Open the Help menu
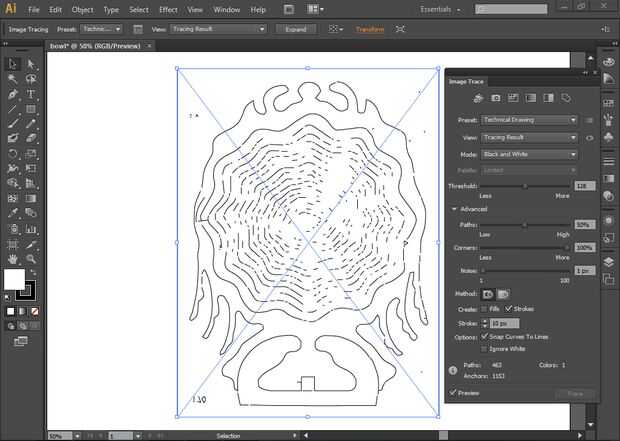The height and width of the screenshot is (441, 620). tap(258, 10)
